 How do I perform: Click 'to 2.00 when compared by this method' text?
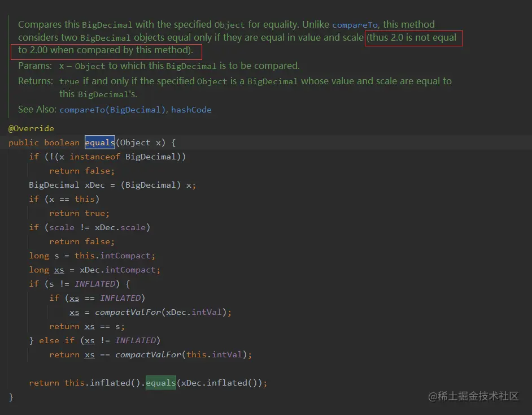tap(104, 50)
